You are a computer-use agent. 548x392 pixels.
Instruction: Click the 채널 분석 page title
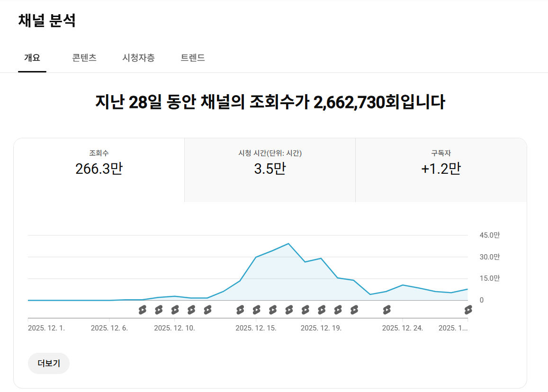(x=47, y=21)
